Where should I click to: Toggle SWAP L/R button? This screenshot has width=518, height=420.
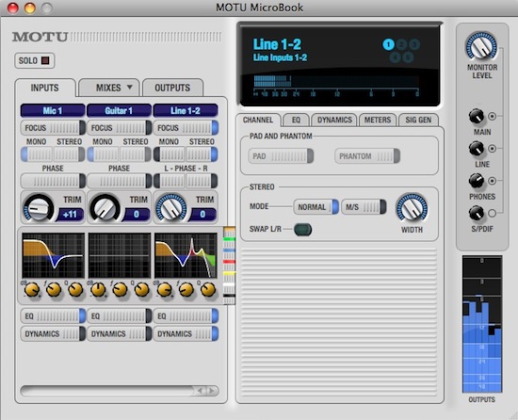coord(302,230)
